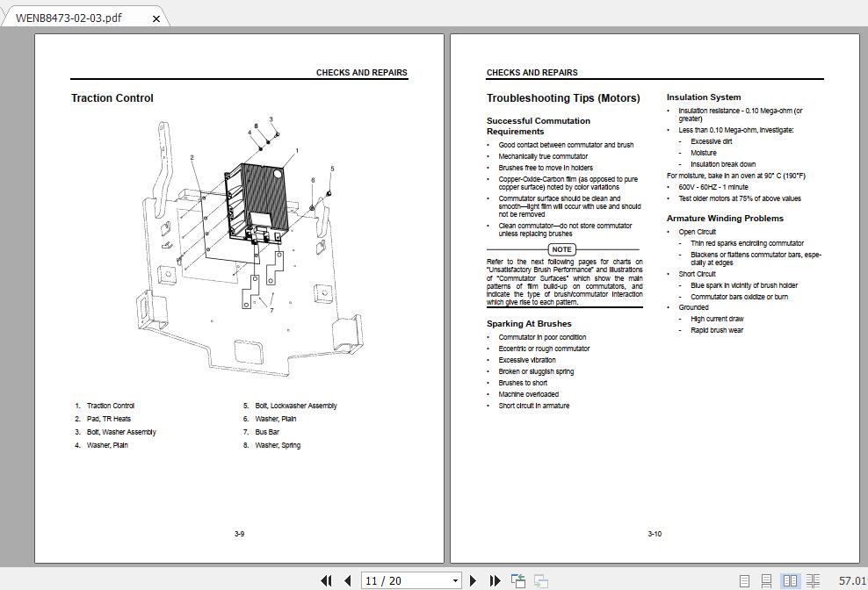The image size is (868, 590).
Task: Close the WENB8473-02-03.pdf tab
Action: click(156, 17)
